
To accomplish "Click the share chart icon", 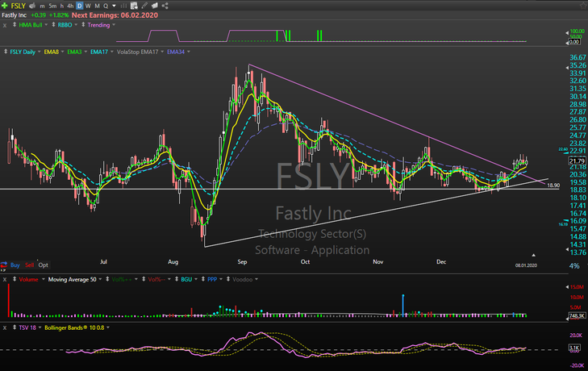I will point(165,6).
